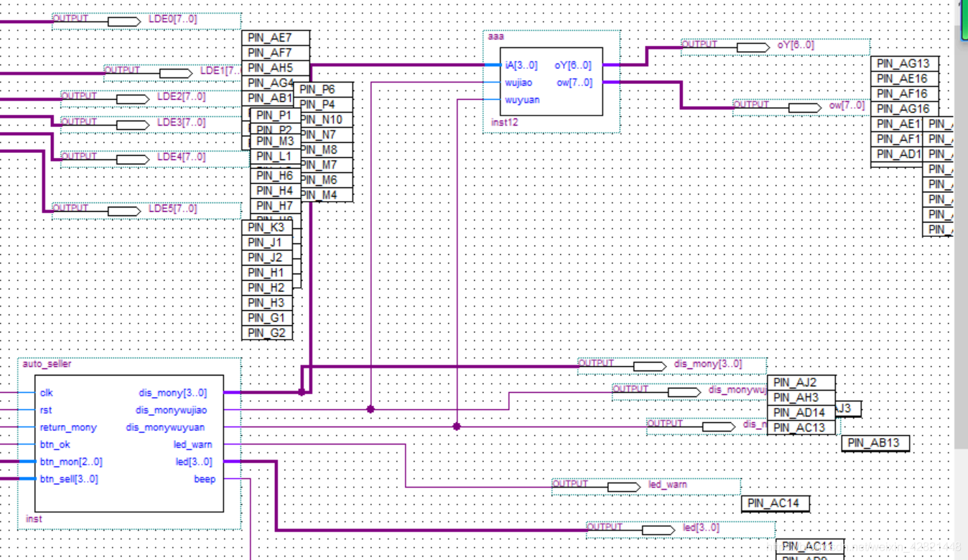The image size is (968, 560).
Task: Click the PIN_AD14 pin assignment label
Action: (802, 413)
